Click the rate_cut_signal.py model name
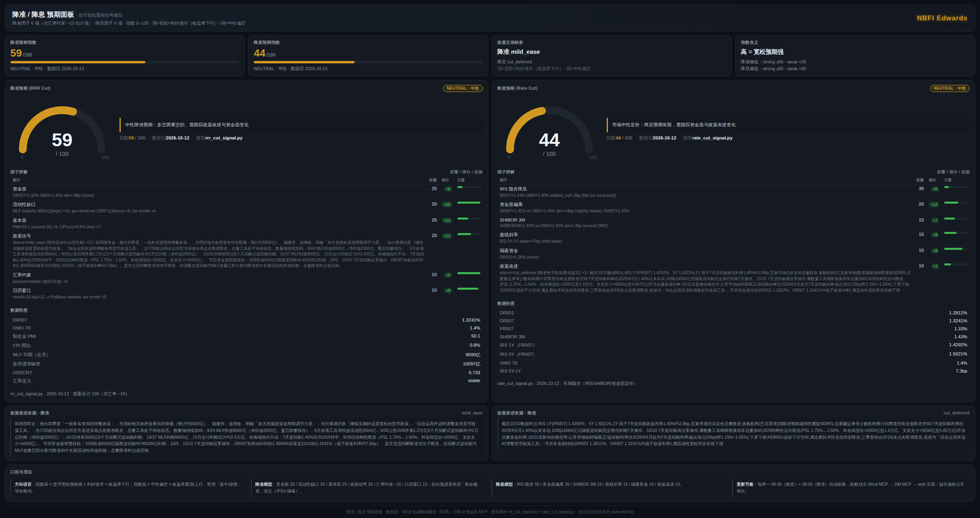The height and width of the screenshot is (518, 980). (712, 138)
